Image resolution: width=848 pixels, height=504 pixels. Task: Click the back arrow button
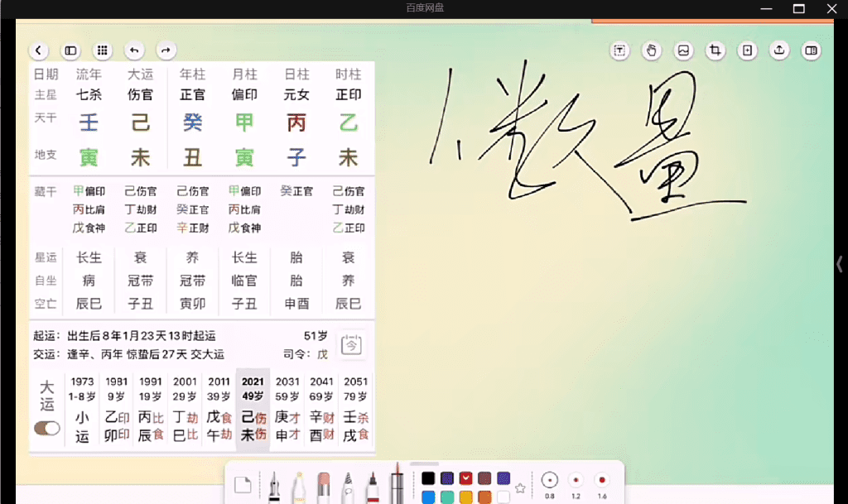point(39,50)
